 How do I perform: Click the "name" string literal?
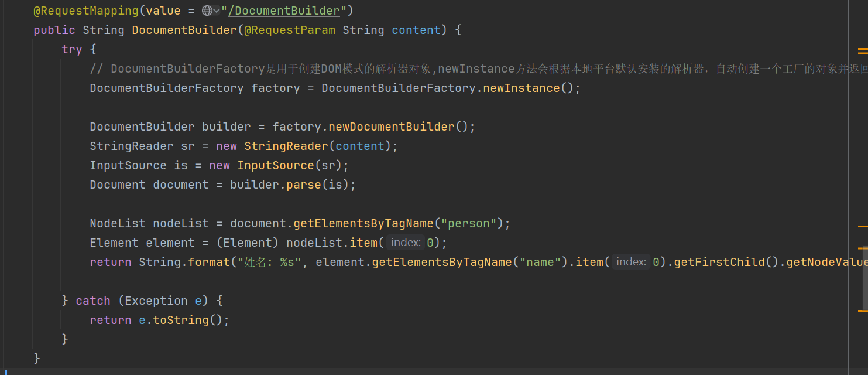540,262
